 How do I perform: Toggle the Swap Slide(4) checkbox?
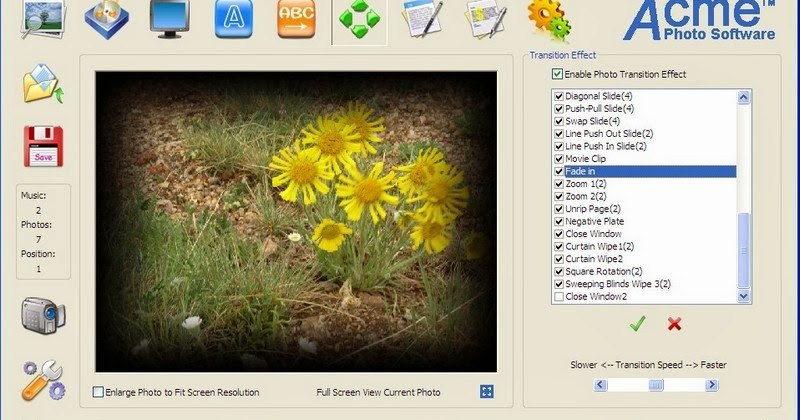(559, 121)
